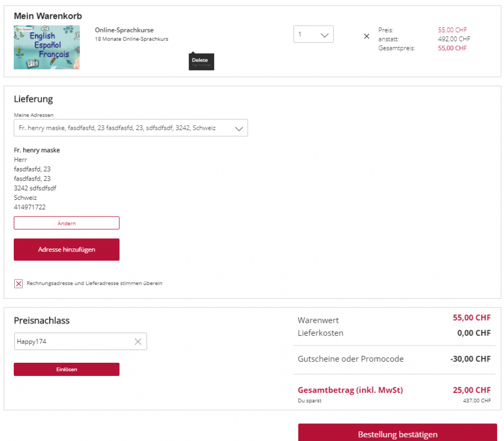Click the Preisnachlass section heading
Image resolution: width=504 pixels, height=441 pixels.
tap(42, 320)
